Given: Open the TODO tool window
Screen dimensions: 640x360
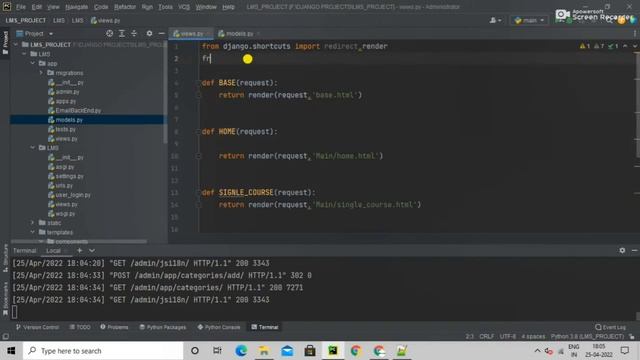Looking at the screenshot, I should coord(80,327).
